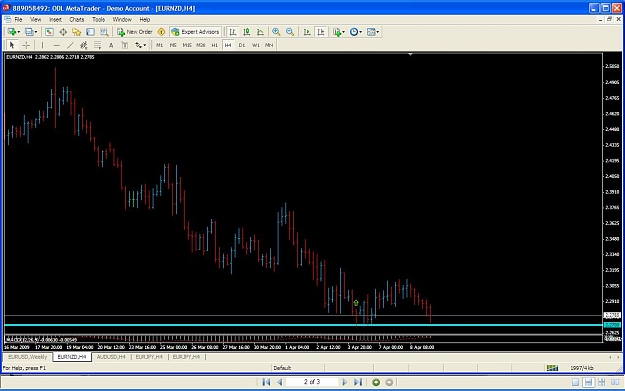The image size is (625, 391).
Task: Open the View menu
Action: pos(35,19)
